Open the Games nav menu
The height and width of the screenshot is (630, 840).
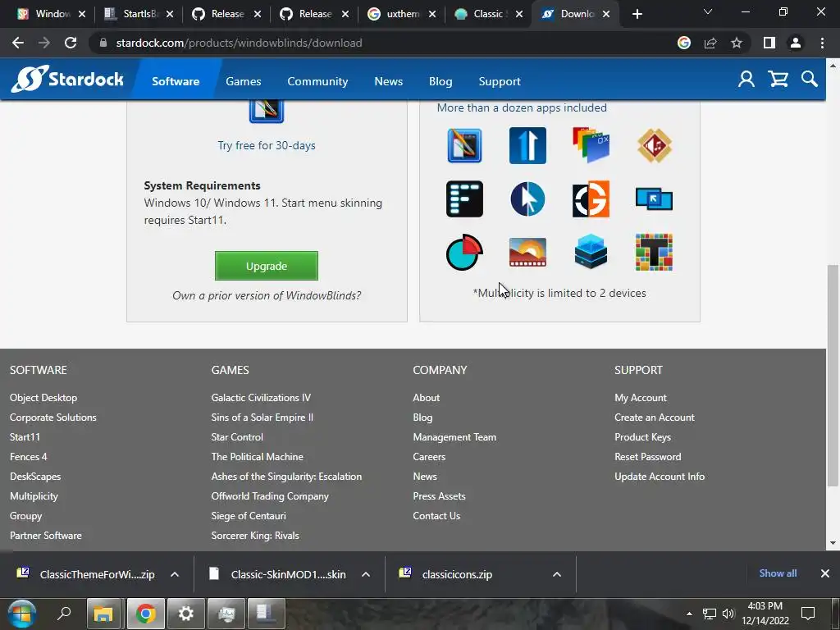243,81
